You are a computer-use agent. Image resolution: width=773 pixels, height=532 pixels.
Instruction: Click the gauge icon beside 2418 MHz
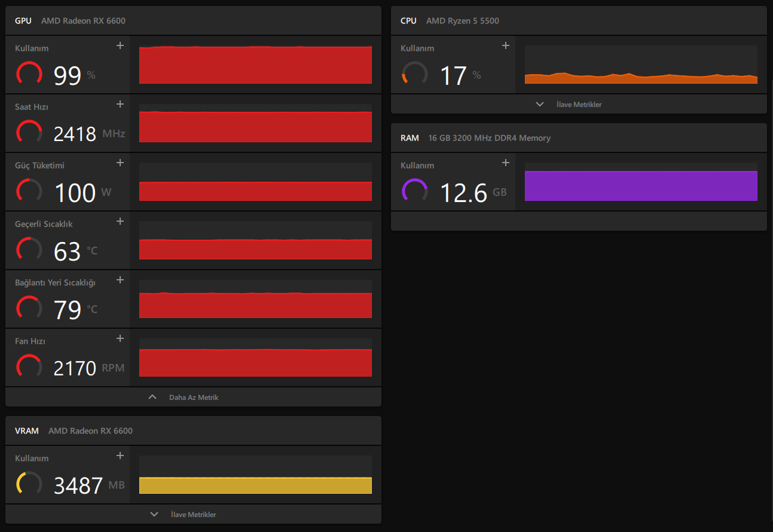point(29,132)
